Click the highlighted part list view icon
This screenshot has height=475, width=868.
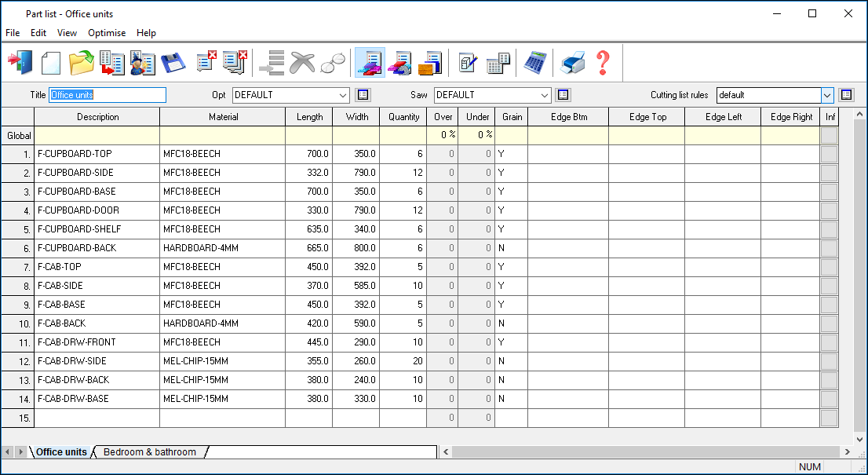[x=369, y=62]
